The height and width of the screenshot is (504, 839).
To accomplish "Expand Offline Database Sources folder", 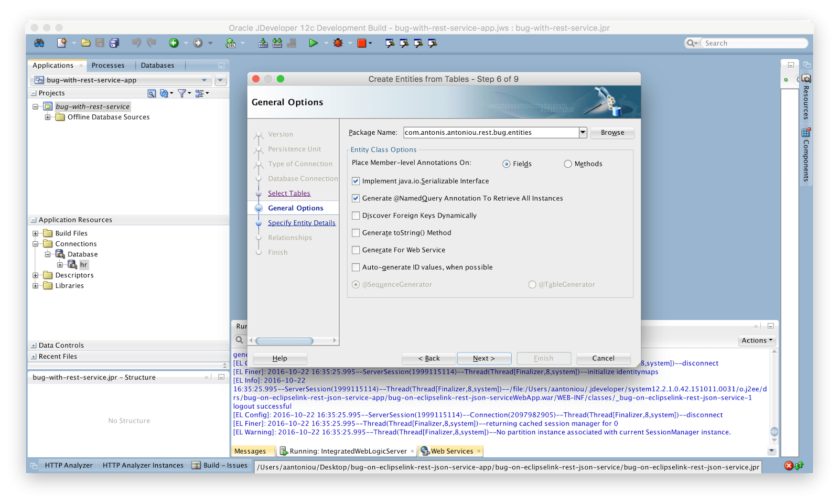I will click(x=48, y=117).
